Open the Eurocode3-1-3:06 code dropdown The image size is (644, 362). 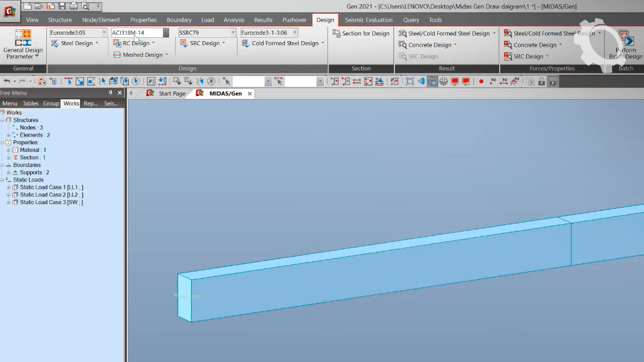point(295,33)
